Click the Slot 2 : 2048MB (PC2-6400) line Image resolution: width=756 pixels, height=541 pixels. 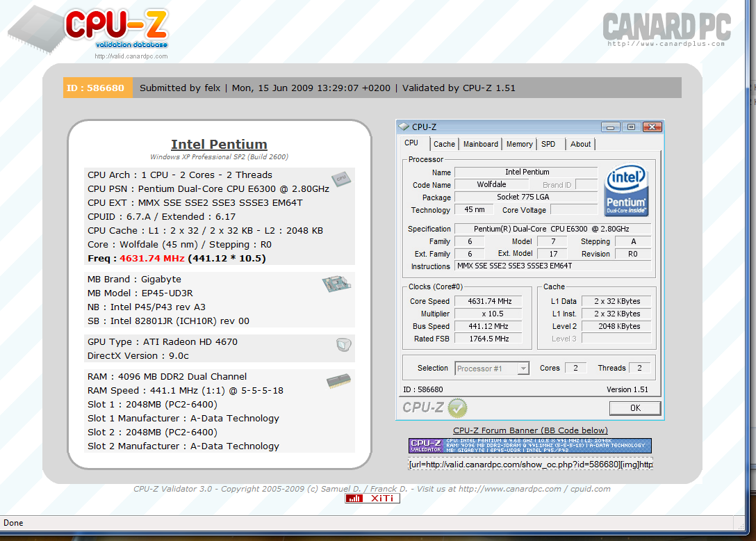point(152,433)
